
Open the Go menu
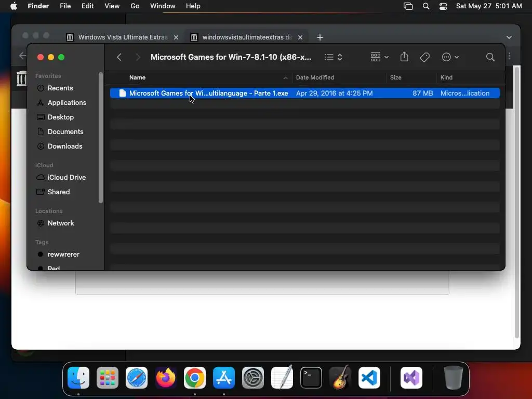tap(135, 6)
